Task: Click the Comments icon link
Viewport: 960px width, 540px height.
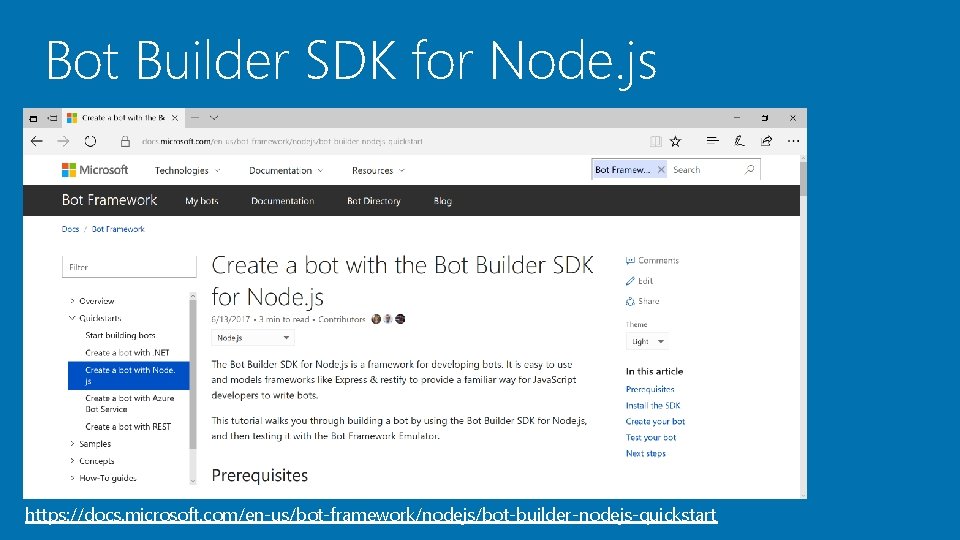Action: pyautogui.click(x=652, y=260)
